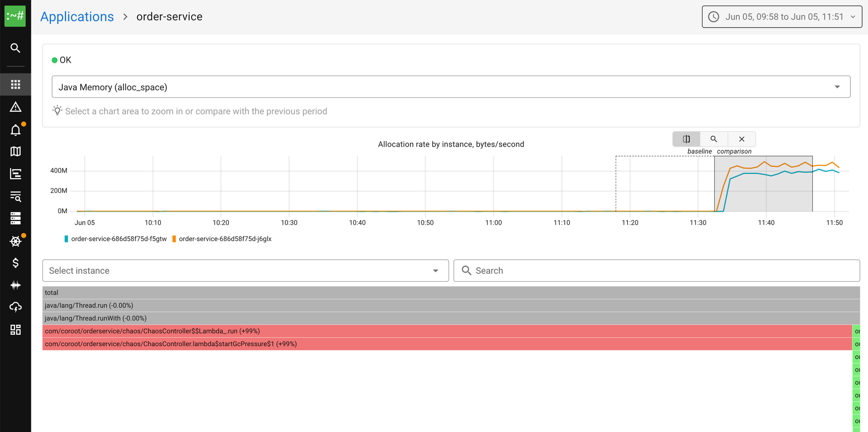Go to the Applications breadcrumb link
Image resolution: width=868 pixels, height=432 pixels.
coord(77,17)
